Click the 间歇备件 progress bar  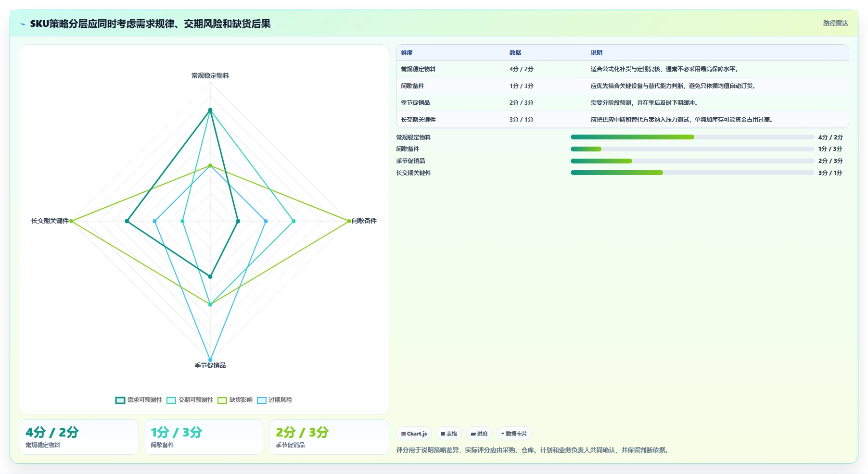coord(692,149)
